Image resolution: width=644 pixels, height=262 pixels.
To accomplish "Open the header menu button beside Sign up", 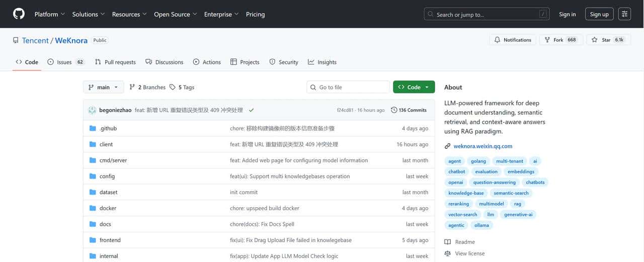I will coord(624,14).
